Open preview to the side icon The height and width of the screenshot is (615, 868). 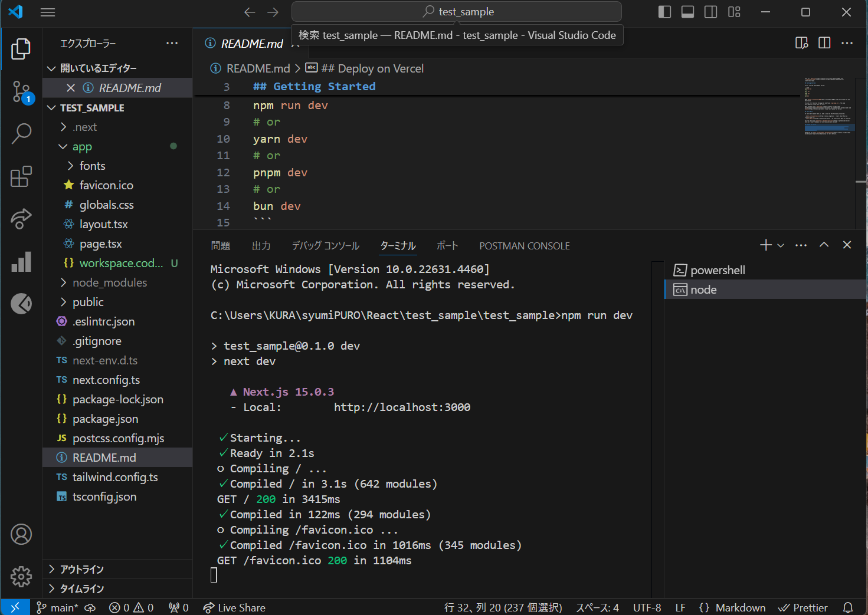801,43
